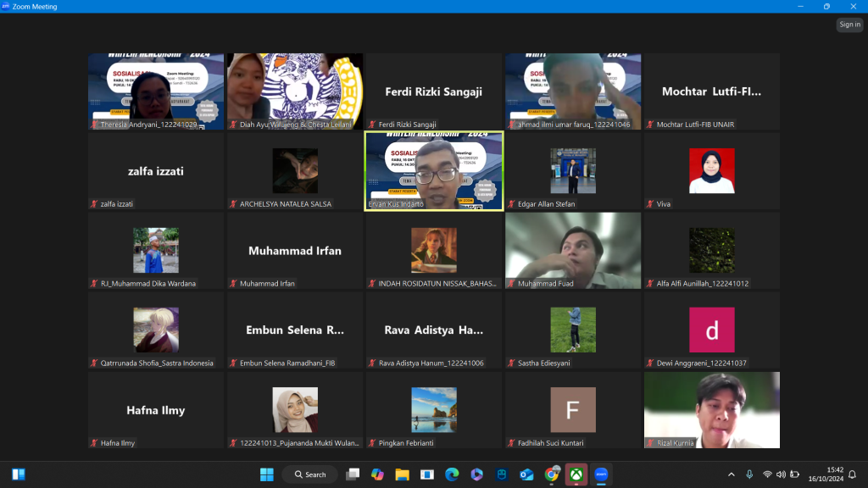Expand the hidden system tray icons
Viewport: 868px width, 488px height.
tap(732, 474)
